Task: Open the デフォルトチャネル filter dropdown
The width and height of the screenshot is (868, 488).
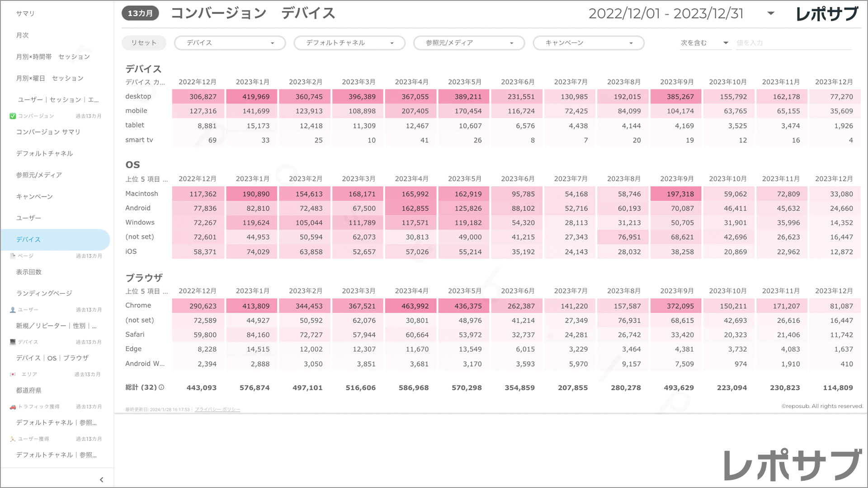Action: coord(349,43)
